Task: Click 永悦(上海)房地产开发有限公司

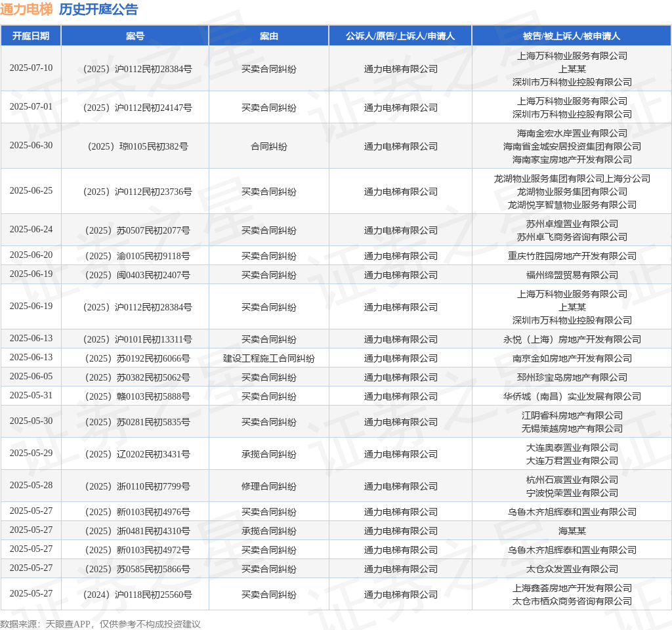Action: point(572,339)
